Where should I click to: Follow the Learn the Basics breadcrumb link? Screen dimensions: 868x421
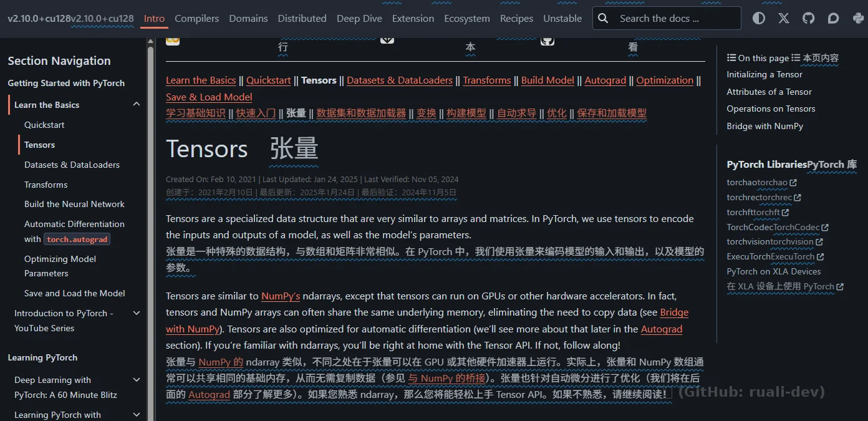point(201,80)
